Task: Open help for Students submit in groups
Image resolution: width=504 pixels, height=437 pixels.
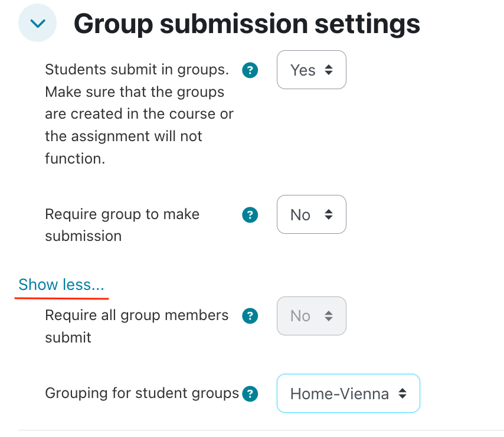Action: [x=250, y=71]
